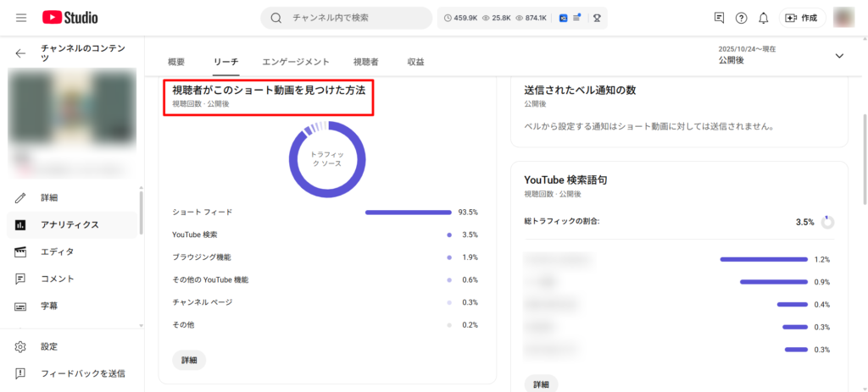Open the hamburger menu beside YouTube Studio logo
The image size is (868, 392).
21,18
